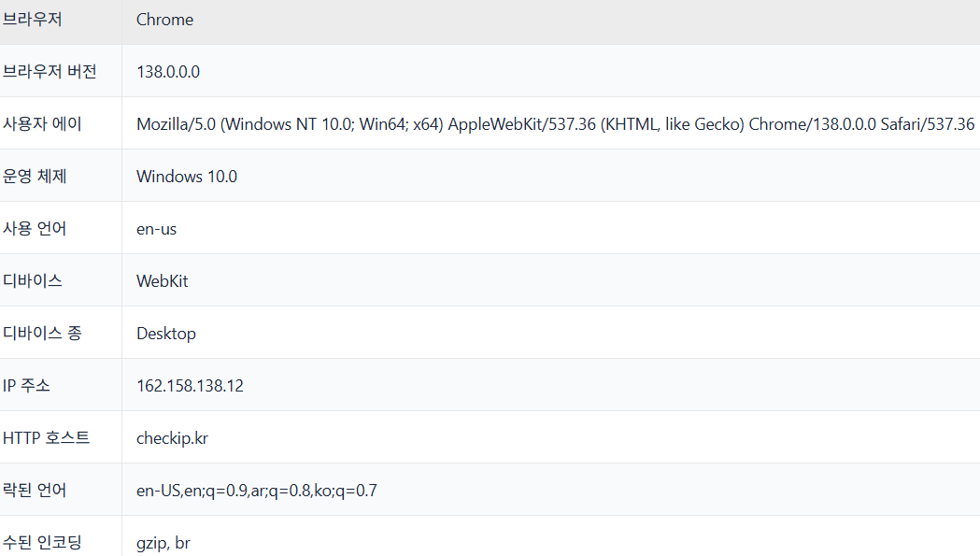Click the Windows 10.0 operating system value
Image resolution: width=980 pixels, height=556 pixels.
(187, 177)
